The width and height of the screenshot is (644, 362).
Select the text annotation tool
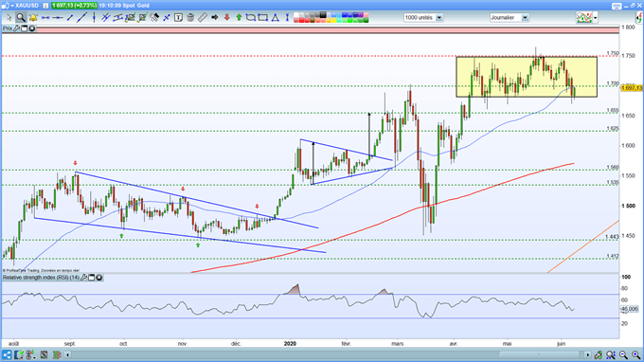(x=178, y=18)
